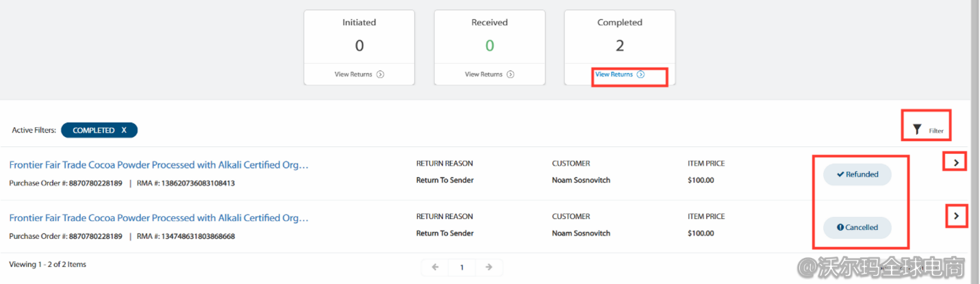This screenshot has width=980, height=284.
Task: Open View Returns under Initiated card
Action: click(359, 75)
